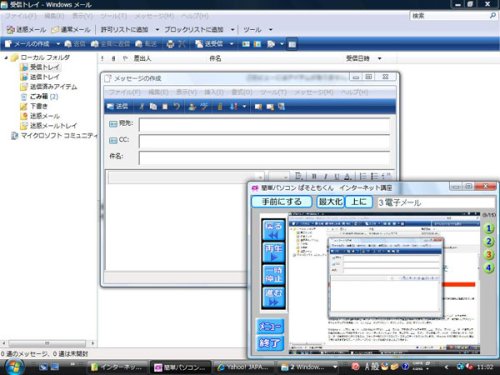Click the 通常メール toolbar button
Screen dimensions: 500x375
pos(71,30)
